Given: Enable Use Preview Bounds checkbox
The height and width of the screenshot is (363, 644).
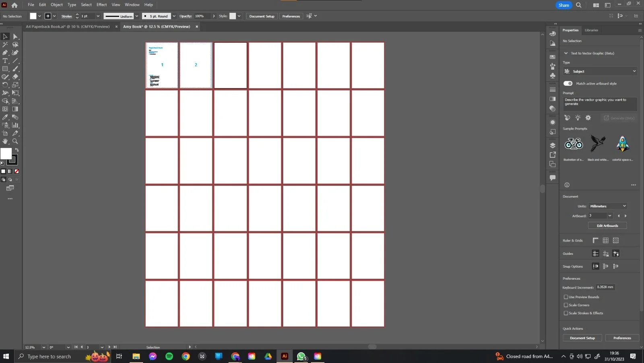Looking at the screenshot, I should [x=566, y=297].
